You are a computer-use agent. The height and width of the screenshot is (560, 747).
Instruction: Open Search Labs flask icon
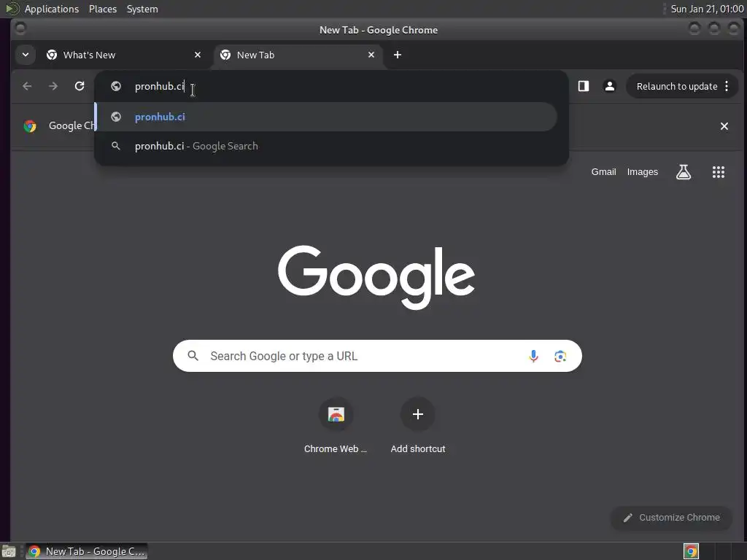click(x=684, y=172)
